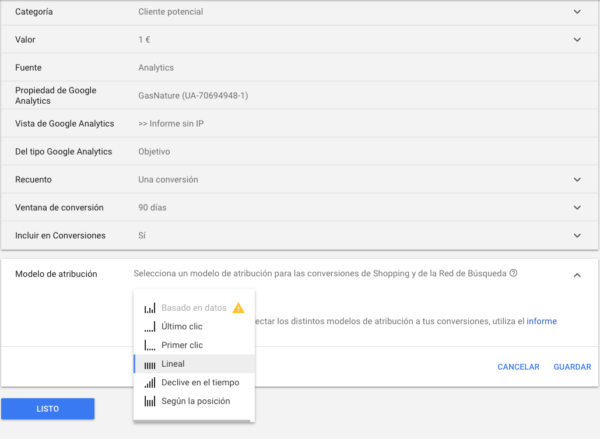Click the Objetivo value

[154, 152]
